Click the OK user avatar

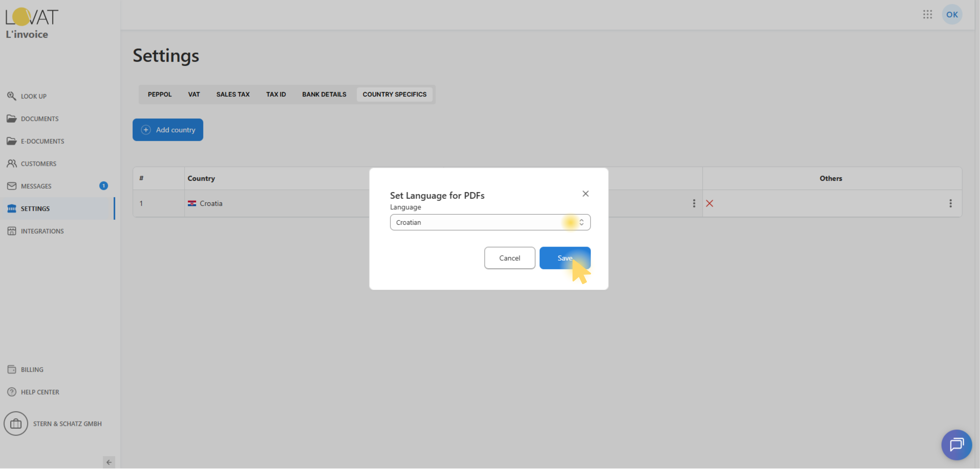tap(951, 14)
